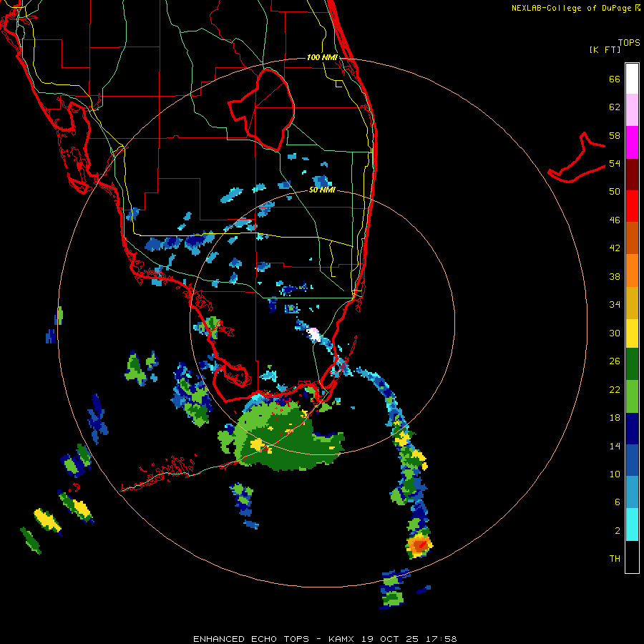Viewport: 644px width, 644px height.
Task: Select the bright red legend swatch
Action: coord(632,206)
